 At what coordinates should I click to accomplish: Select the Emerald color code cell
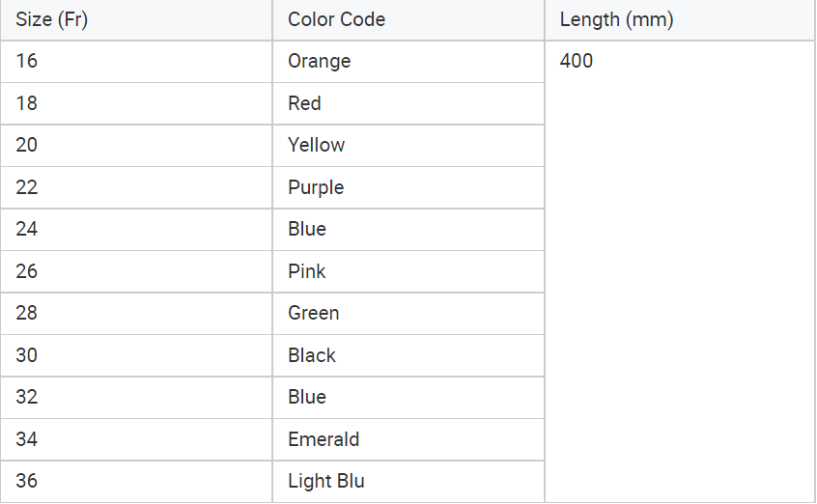pyautogui.click(x=408, y=439)
